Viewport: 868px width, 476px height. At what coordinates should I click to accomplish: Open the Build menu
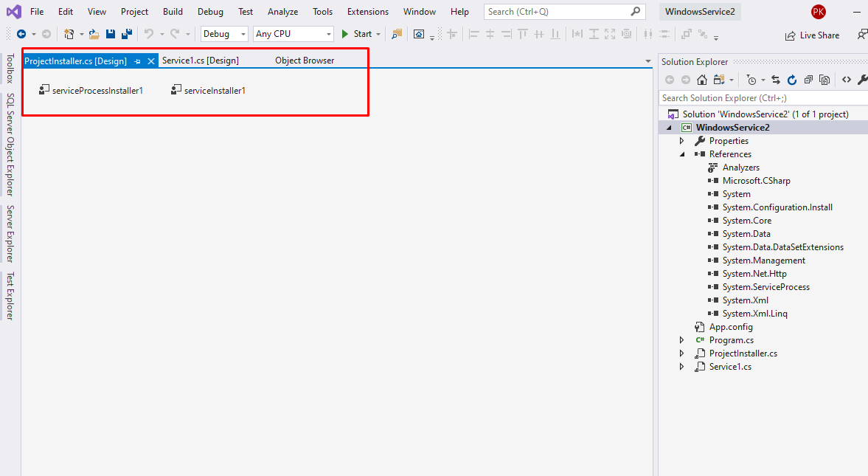(x=173, y=11)
